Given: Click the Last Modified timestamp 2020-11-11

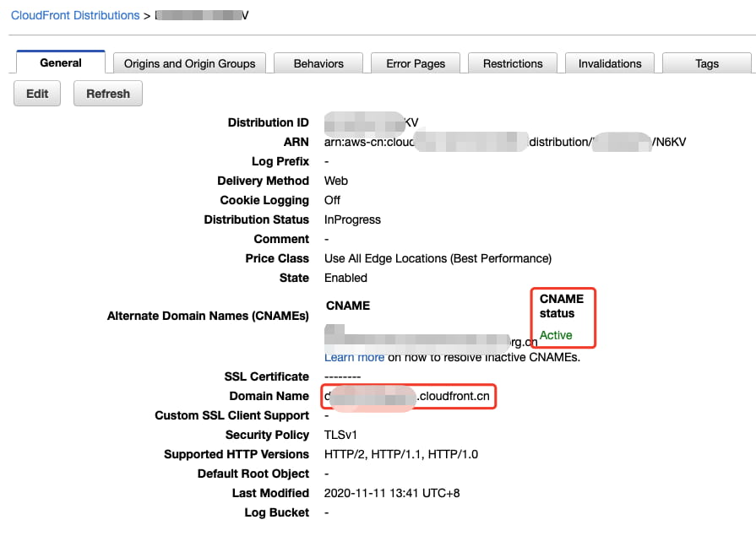Looking at the screenshot, I should coord(392,493).
